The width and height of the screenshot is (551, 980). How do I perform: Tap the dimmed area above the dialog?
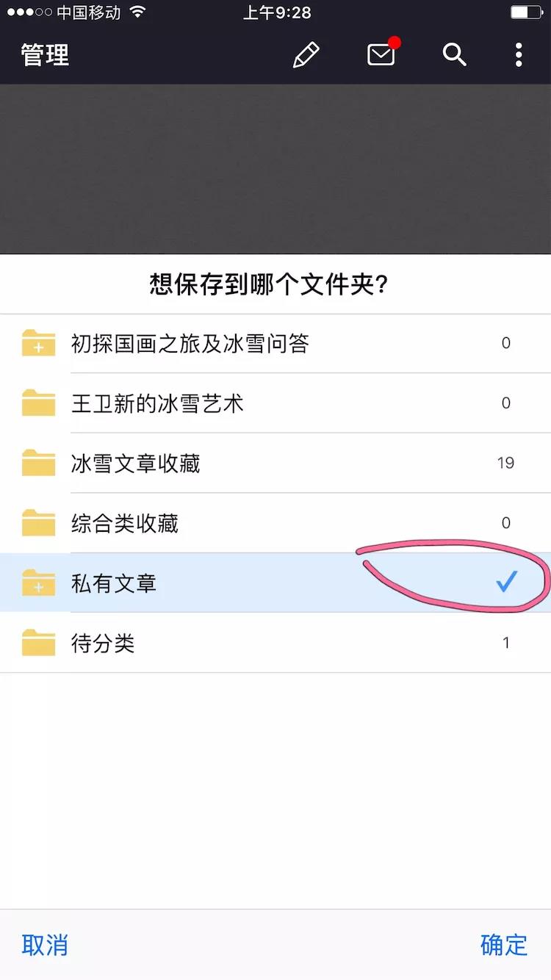[275, 169]
